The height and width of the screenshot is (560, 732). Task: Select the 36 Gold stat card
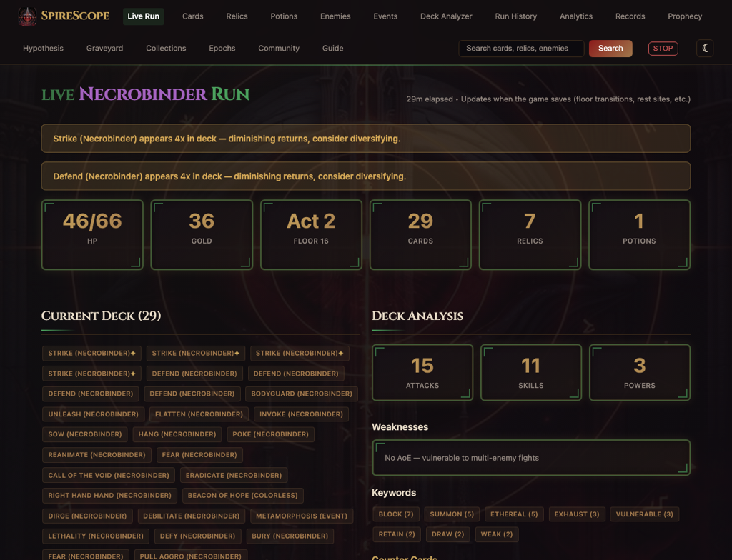(202, 235)
